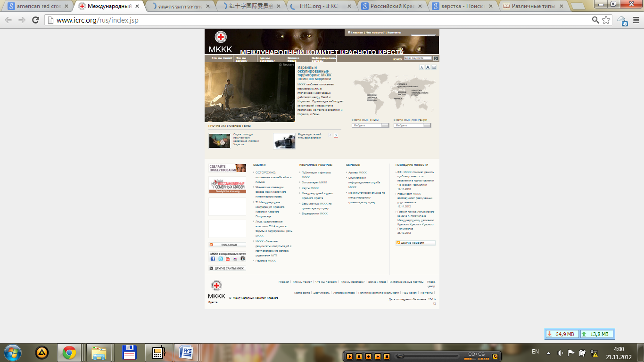Open the Ключевые операции dropdown

413,125
